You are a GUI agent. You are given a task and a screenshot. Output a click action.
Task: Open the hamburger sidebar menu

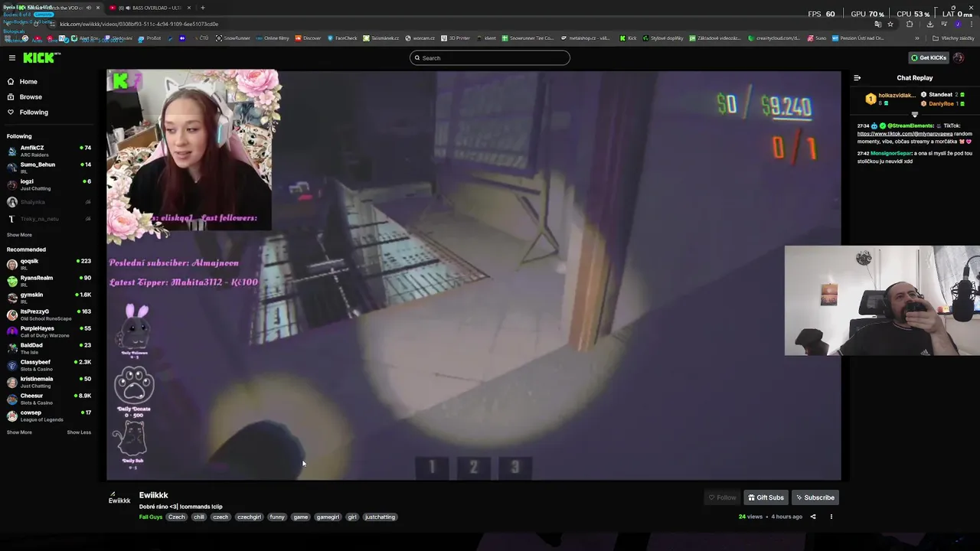[x=12, y=58]
